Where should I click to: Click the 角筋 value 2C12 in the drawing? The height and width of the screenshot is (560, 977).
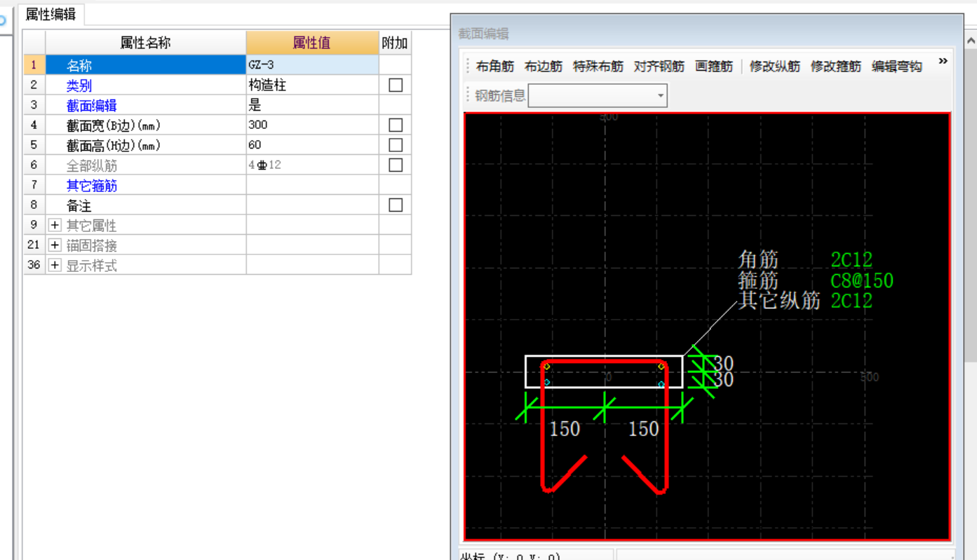pos(851,260)
